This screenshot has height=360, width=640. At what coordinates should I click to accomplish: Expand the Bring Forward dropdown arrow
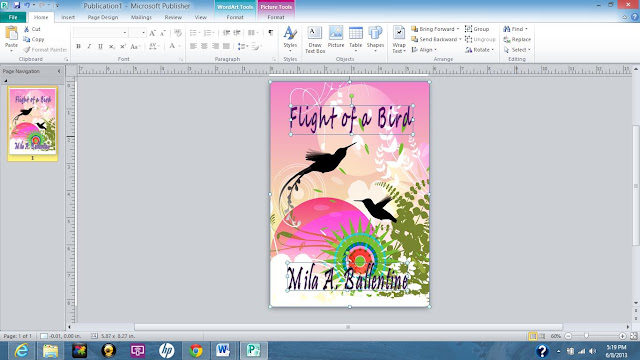[x=458, y=29]
